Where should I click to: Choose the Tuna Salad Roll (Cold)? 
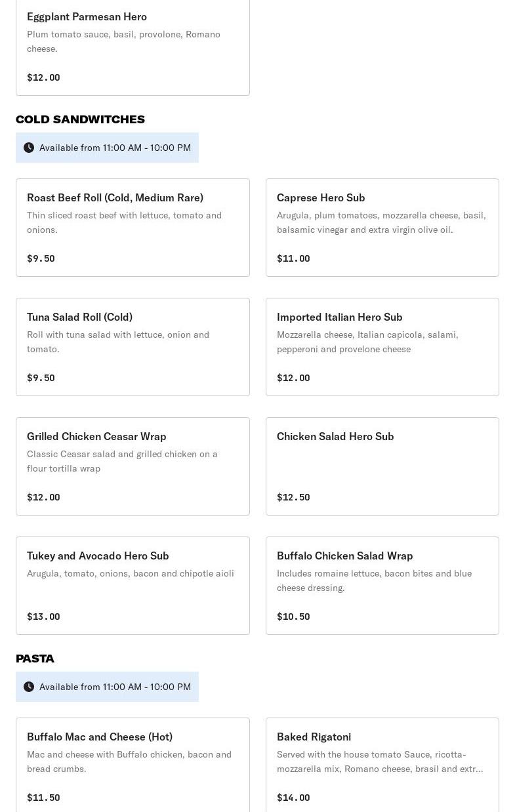133,347
